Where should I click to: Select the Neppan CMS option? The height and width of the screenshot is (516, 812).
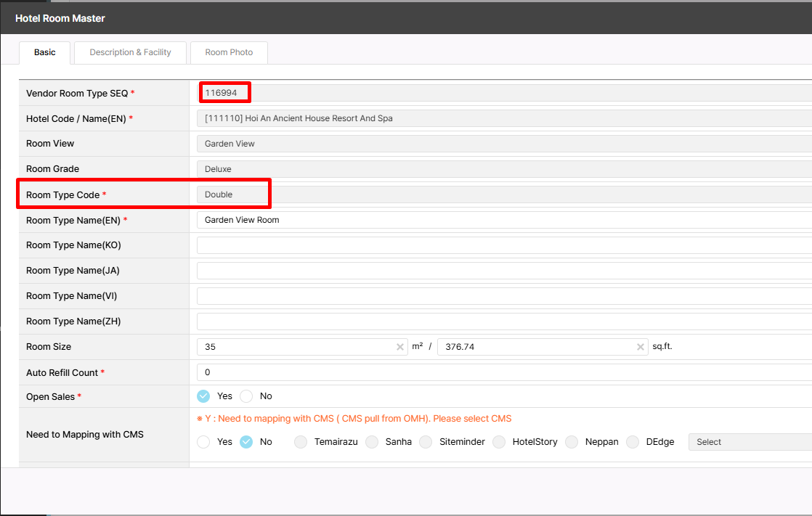[572, 442]
